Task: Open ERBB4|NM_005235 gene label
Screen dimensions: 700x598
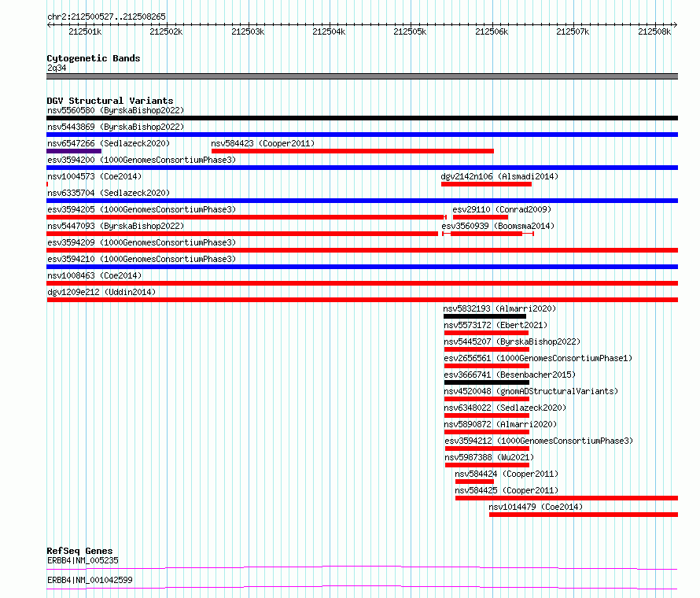Action: tap(83, 560)
